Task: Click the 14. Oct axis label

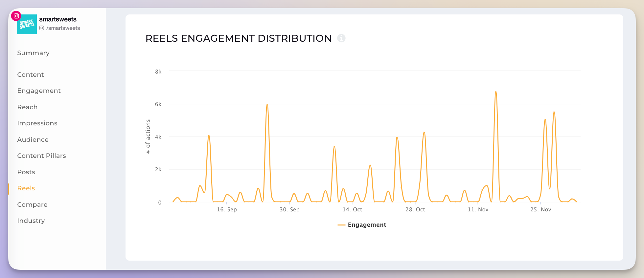Action: (352, 209)
